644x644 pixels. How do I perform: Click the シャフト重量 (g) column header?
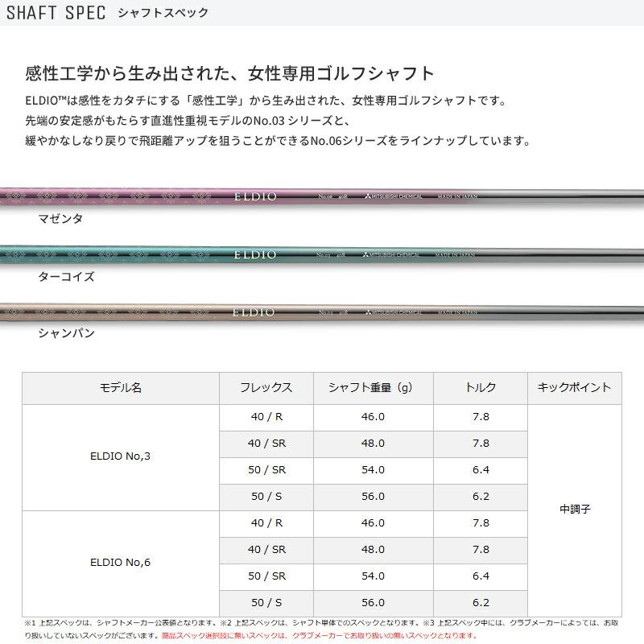point(374,388)
